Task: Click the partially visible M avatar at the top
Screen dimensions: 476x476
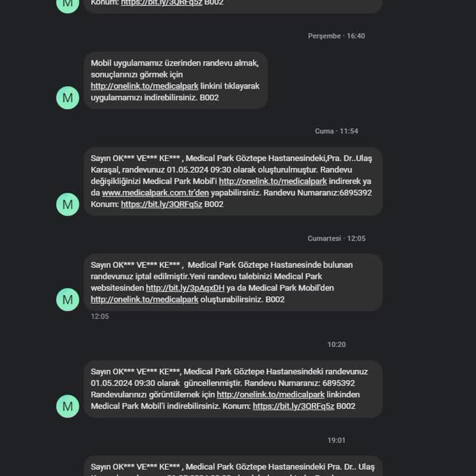Action: pos(68,4)
